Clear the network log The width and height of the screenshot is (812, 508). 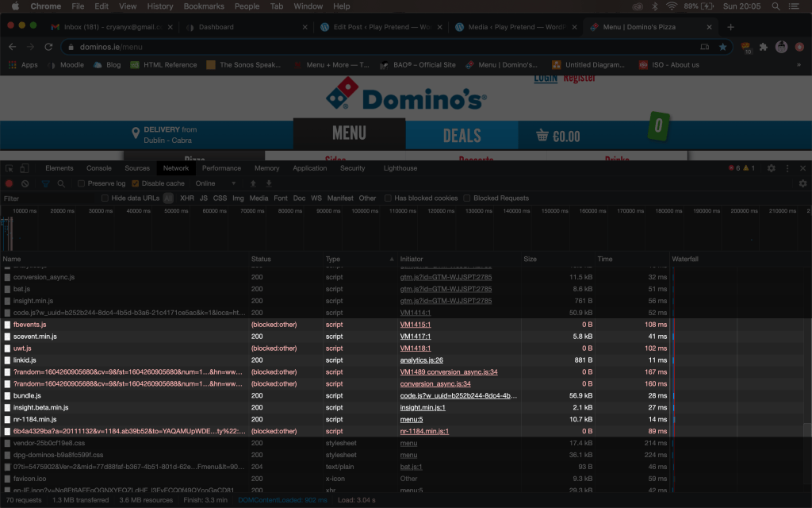25,183
